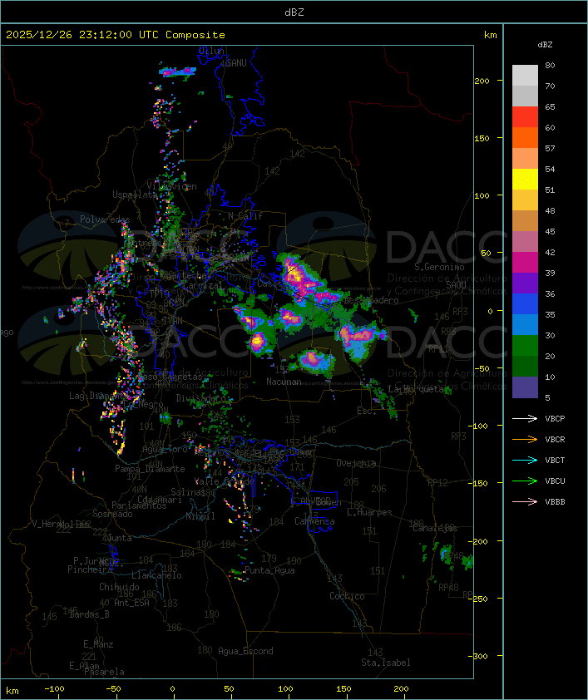Click '150' on the bottom km axis
Screen dimensions: 588x700
pyautogui.click(x=343, y=689)
